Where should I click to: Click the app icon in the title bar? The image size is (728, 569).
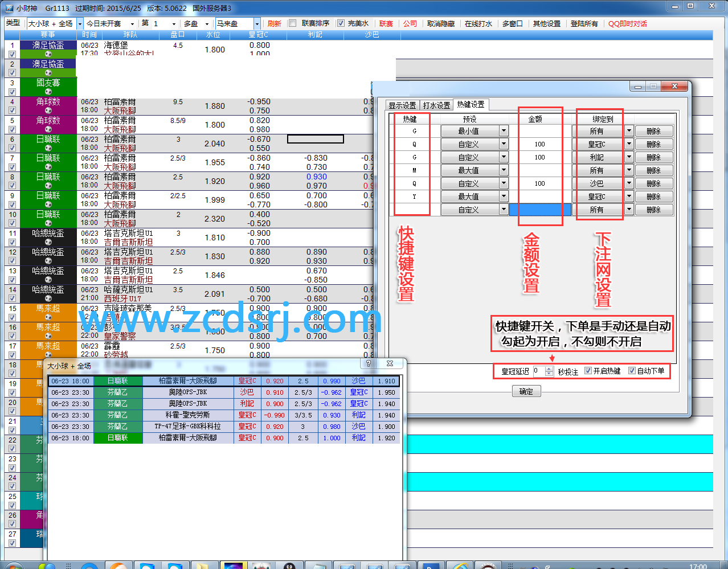pos(9,8)
